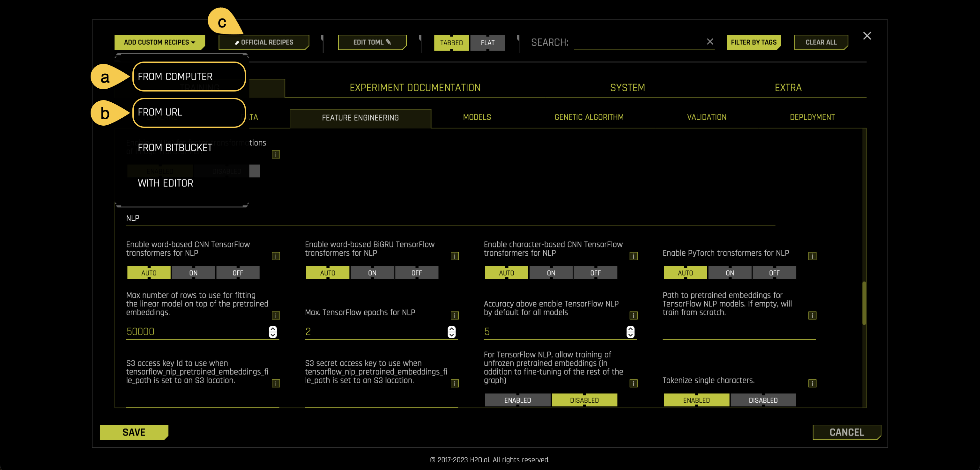The width and height of the screenshot is (980, 470).
Task: Click the settings panel vertical scrollbar
Action: point(864,303)
